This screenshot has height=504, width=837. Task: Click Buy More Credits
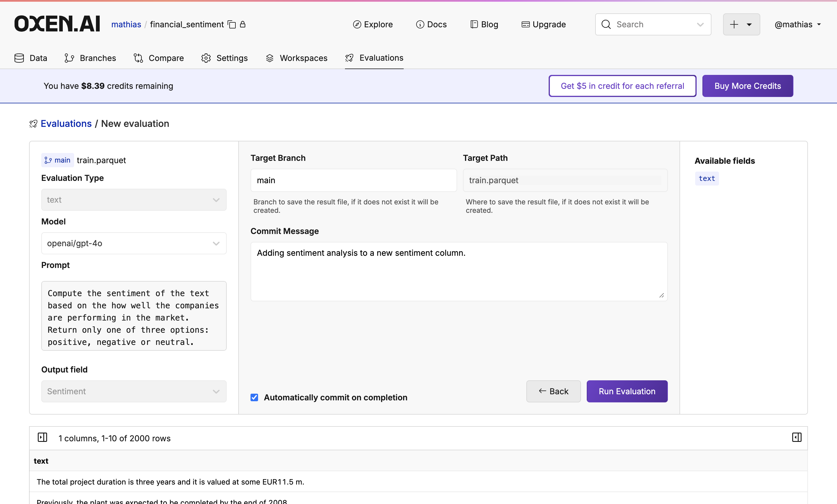pos(747,86)
